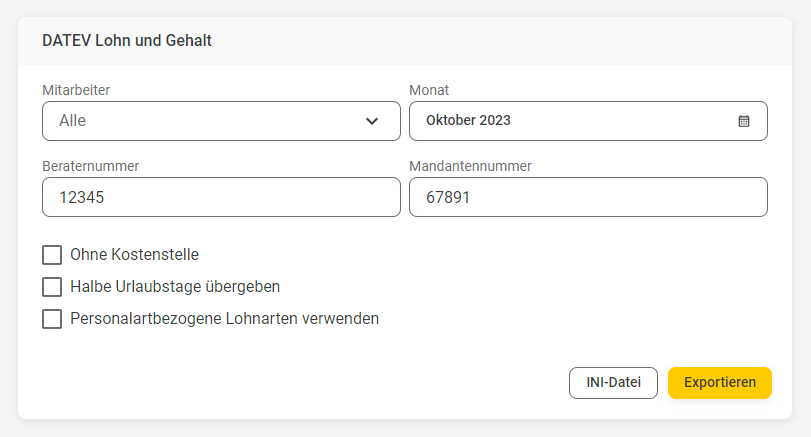The height and width of the screenshot is (437, 811).
Task: Click the empty space right of 'Oktober 2023' in the Monat field
Action: (x=621, y=121)
